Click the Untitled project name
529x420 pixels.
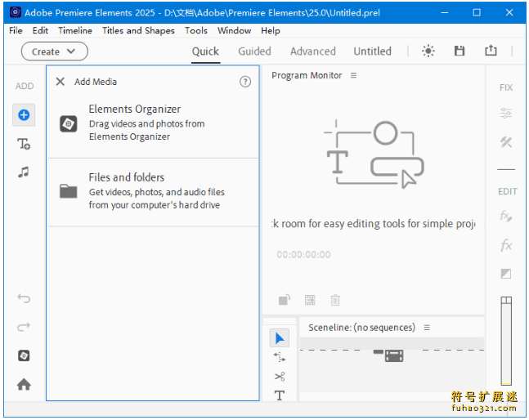(x=372, y=51)
